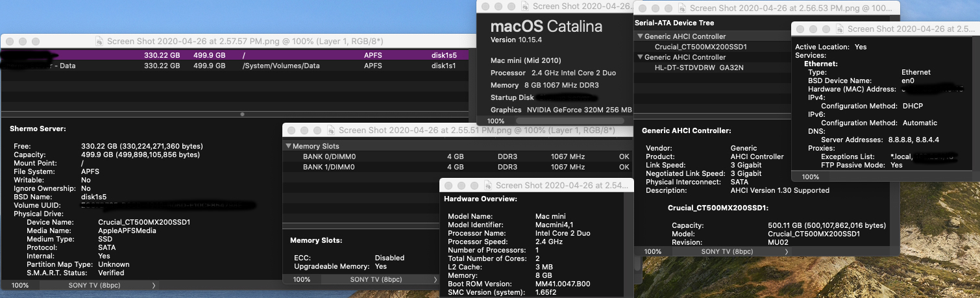Click the AppleAPFSMedia media name

[127, 230]
